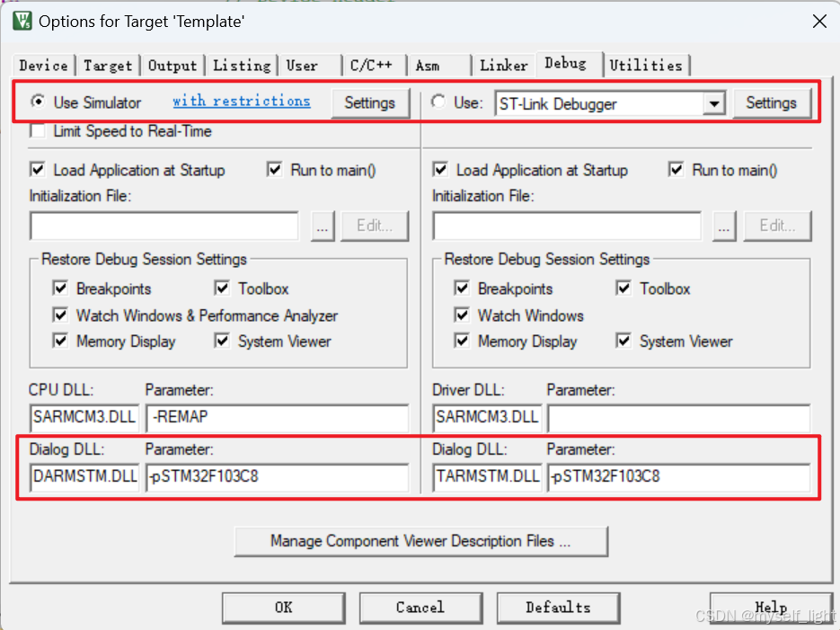840x630 pixels.
Task: Toggle simulator Toolbox checkbox
Action: [222, 288]
